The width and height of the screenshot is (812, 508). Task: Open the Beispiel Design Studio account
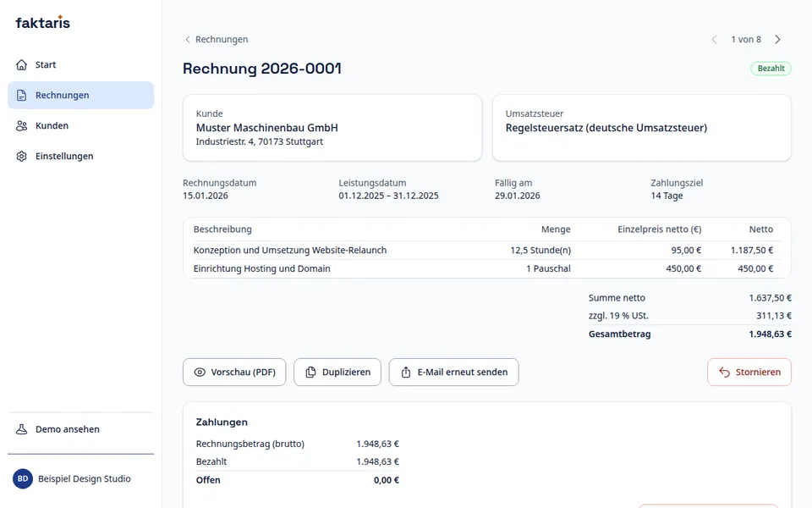tap(81, 479)
